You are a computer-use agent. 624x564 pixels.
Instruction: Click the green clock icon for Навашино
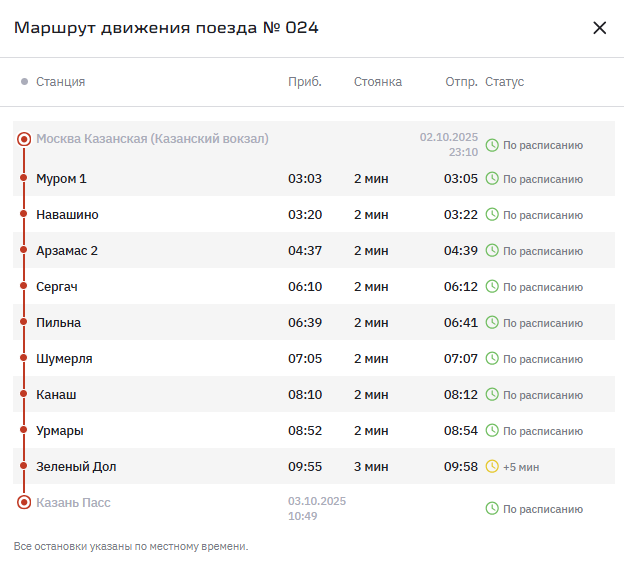click(x=492, y=215)
